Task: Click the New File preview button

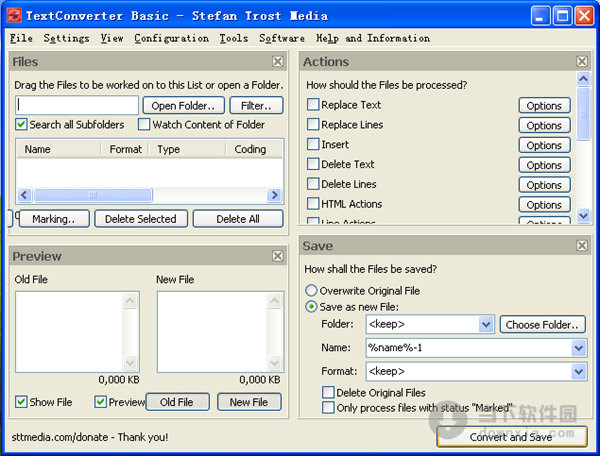Action: (249, 402)
